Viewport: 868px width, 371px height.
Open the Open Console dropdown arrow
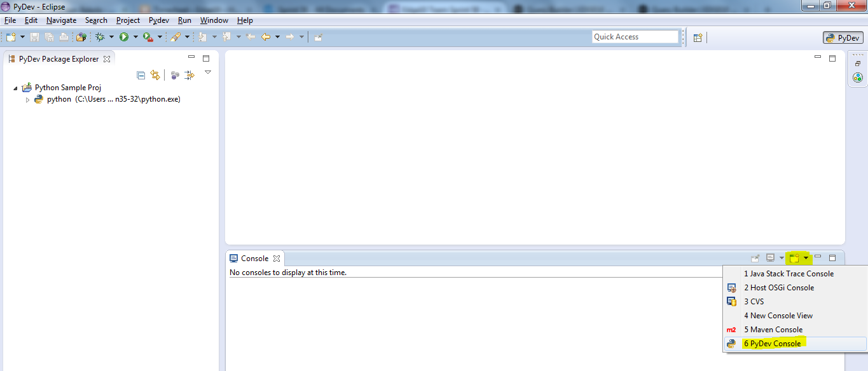806,257
